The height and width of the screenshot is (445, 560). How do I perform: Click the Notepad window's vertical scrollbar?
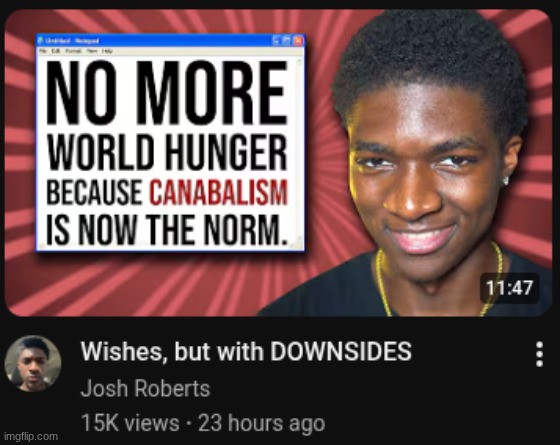point(299,150)
